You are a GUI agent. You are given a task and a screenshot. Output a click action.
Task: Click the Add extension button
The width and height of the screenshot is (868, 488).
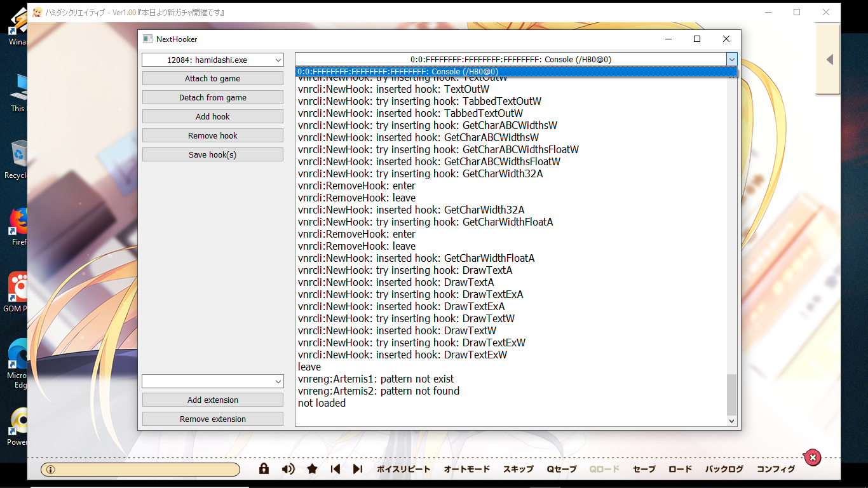coord(213,400)
